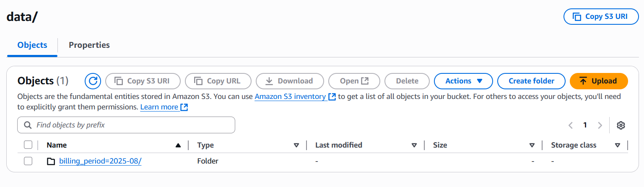Open the table preferences gear icon

pos(621,125)
